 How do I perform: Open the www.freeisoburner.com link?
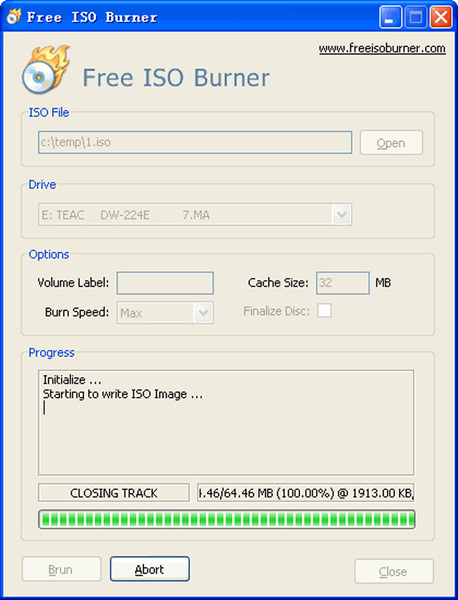point(382,49)
